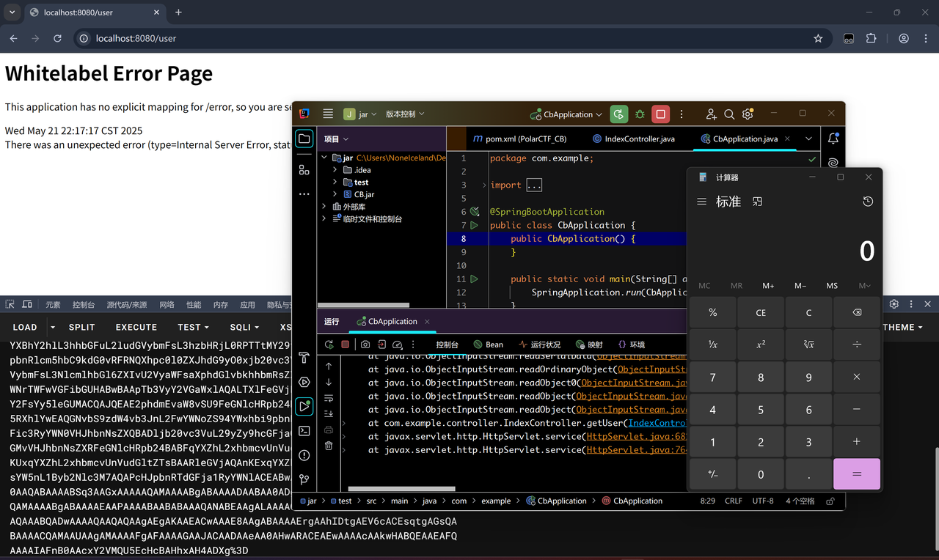Switch to pom.xml (PolarCTF_CB) tab
Viewport: 939px width, 560px height.
pyautogui.click(x=519, y=139)
